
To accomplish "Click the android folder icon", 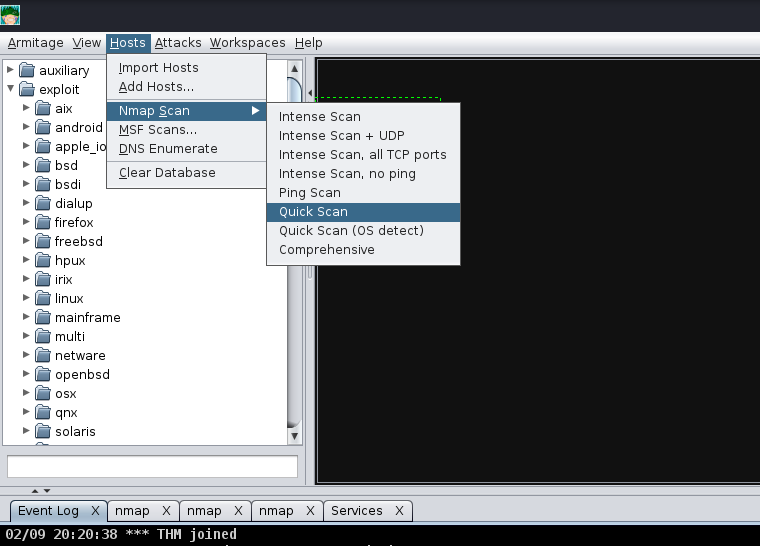I will (43, 127).
